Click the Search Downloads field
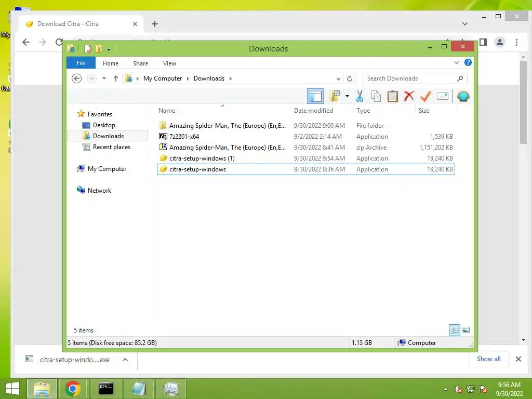Screen dimensions: 532x399 (x=415, y=78)
